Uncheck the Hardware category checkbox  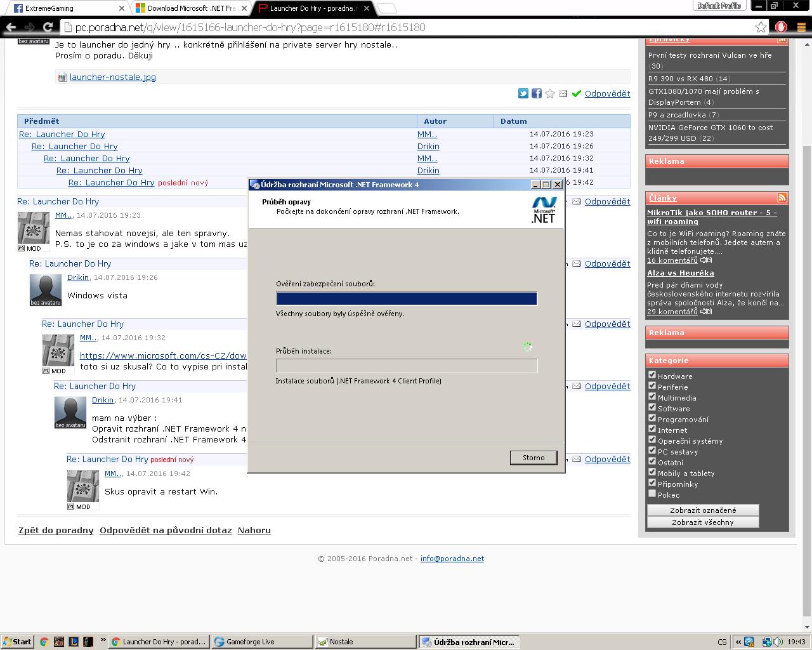[652, 375]
